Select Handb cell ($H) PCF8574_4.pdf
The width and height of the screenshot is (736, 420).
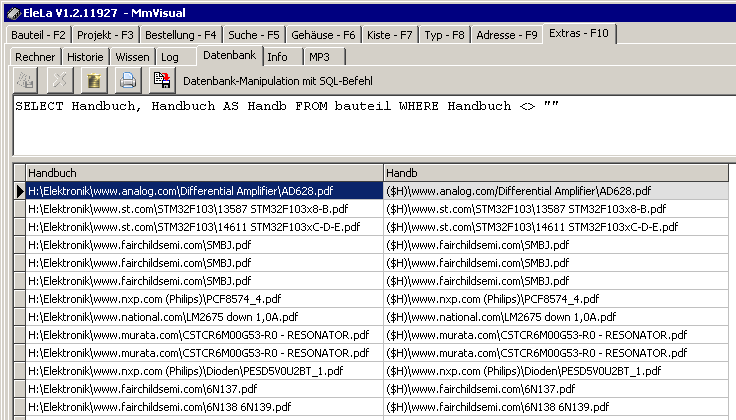556,299
